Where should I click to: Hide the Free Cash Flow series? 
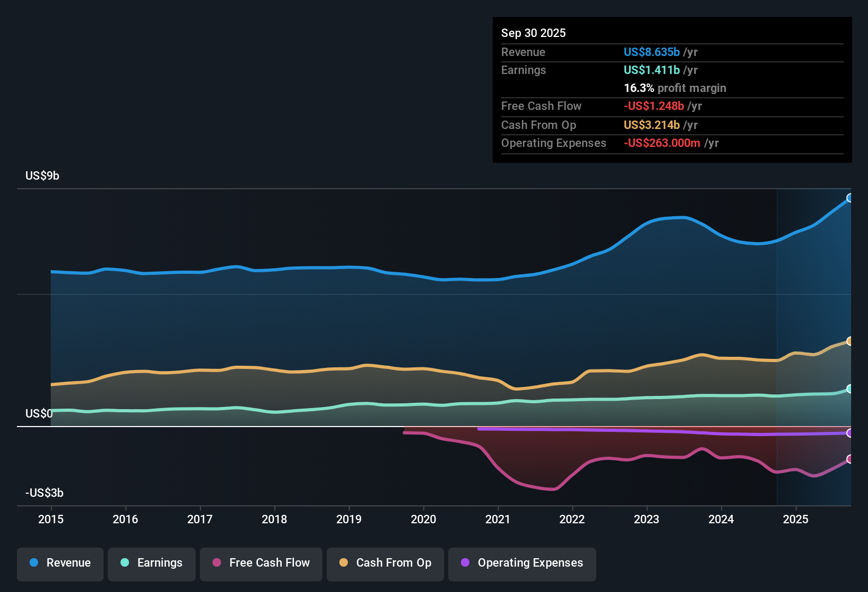click(261, 563)
